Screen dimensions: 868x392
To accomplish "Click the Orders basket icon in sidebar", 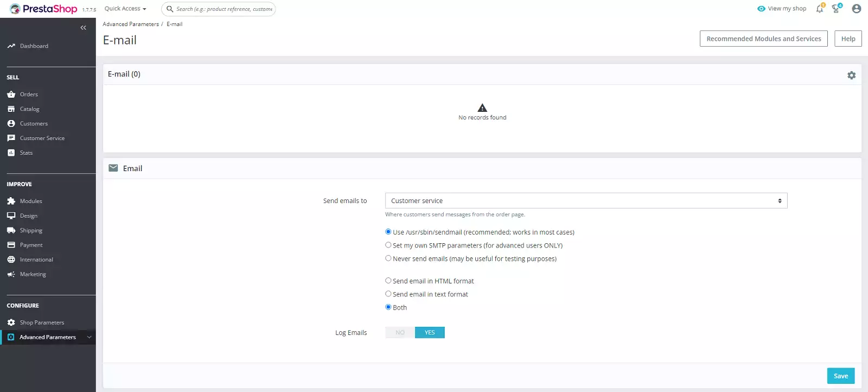I will [11, 94].
